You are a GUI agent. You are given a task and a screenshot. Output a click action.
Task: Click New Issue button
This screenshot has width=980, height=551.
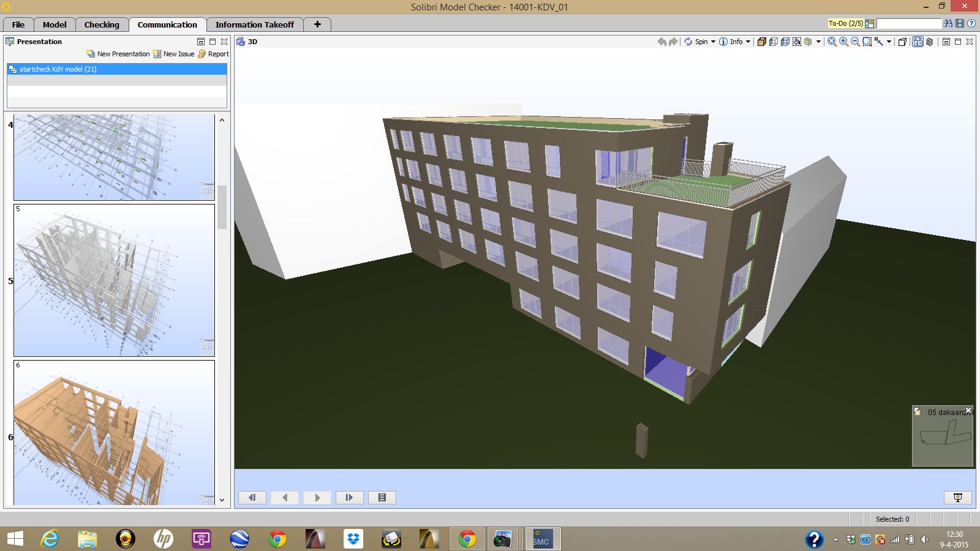tap(174, 54)
